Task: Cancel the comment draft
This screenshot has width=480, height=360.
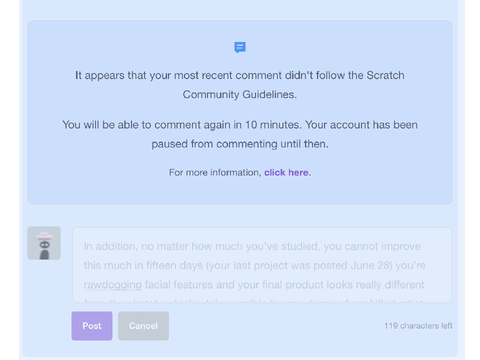Action: click(143, 326)
